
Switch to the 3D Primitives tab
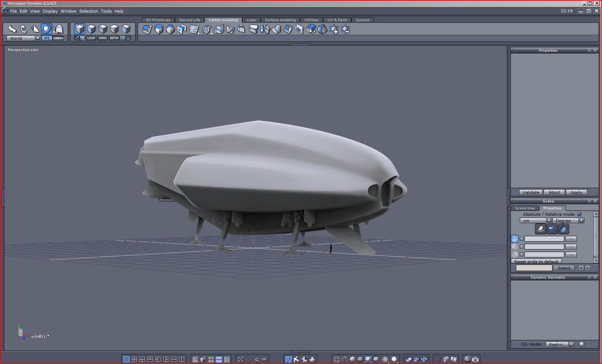coord(158,20)
